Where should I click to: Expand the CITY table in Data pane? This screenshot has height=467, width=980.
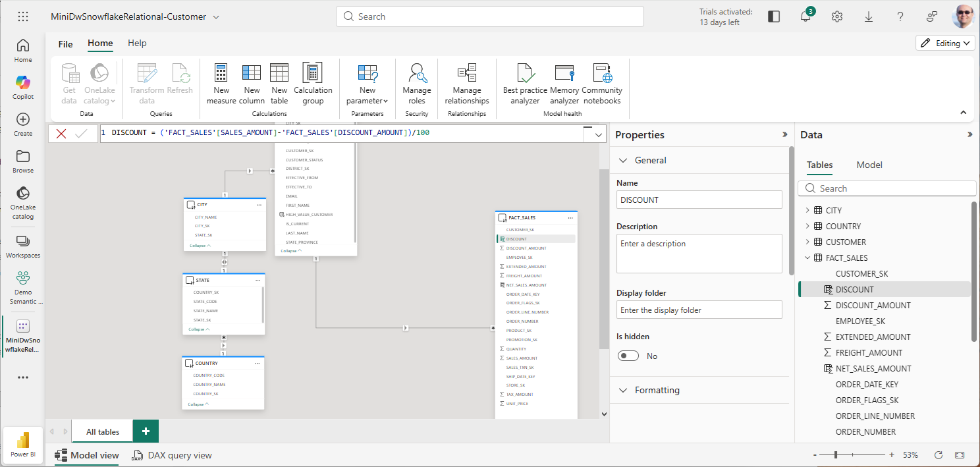pyautogui.click(x=808, y=210)
